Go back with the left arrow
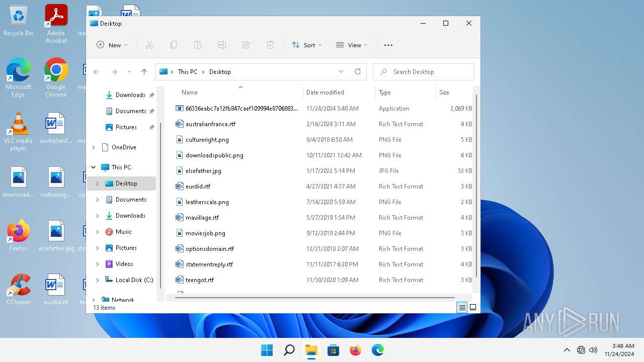 97,72
